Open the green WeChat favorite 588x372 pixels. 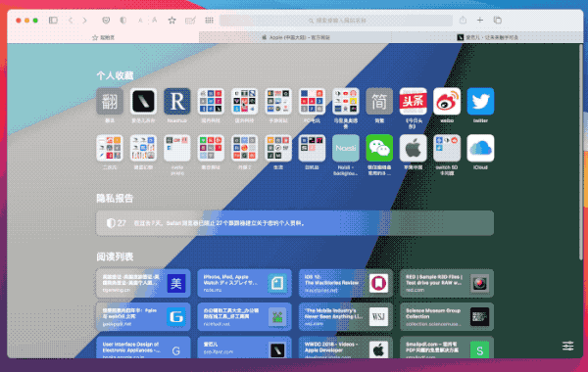click(x=379, y=148)
